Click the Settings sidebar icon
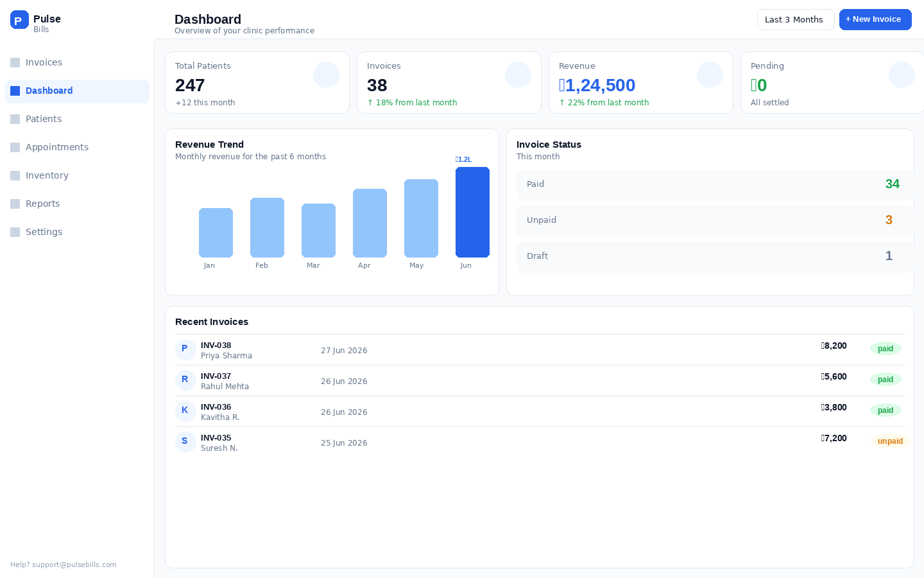The image size is (924, 578). coord(15,232)
